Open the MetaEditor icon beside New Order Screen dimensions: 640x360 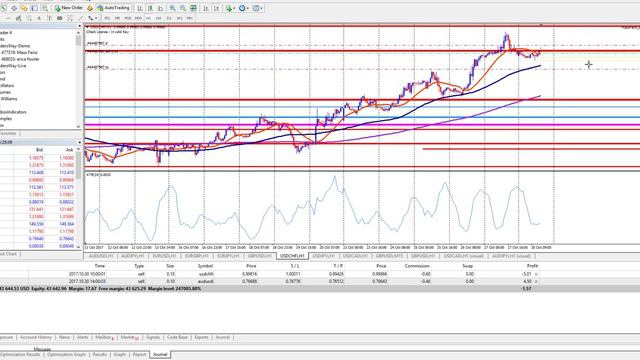tap(90, 8)
